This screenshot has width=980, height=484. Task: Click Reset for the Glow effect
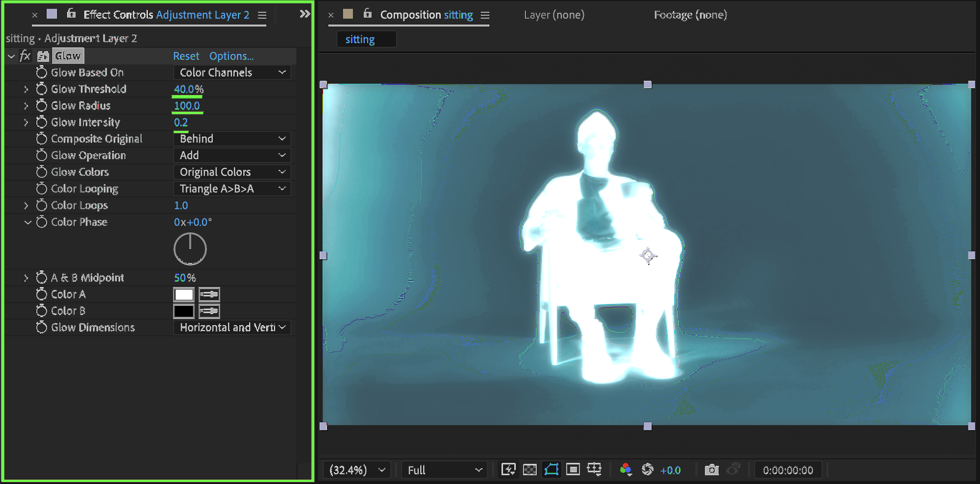click(186, 56)
